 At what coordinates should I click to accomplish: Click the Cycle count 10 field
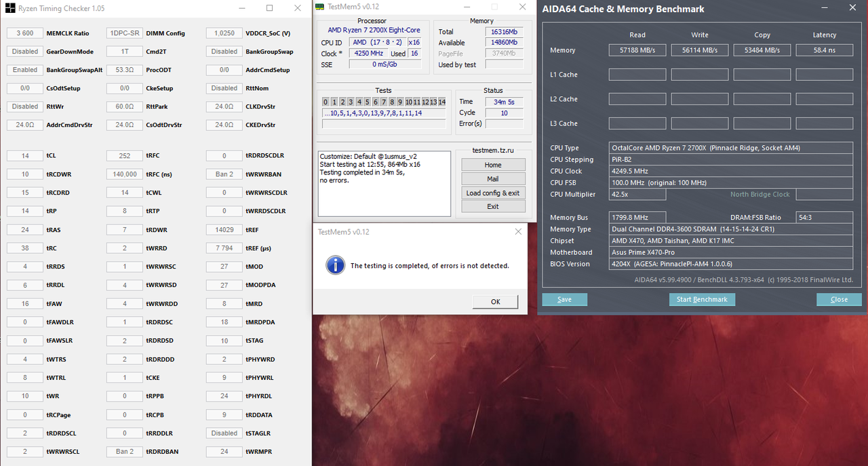(x=504, y=113)
